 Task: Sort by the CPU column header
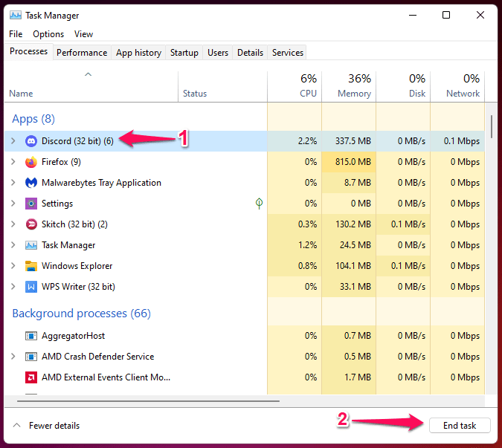pyautogui.click(x=295, y=87)
